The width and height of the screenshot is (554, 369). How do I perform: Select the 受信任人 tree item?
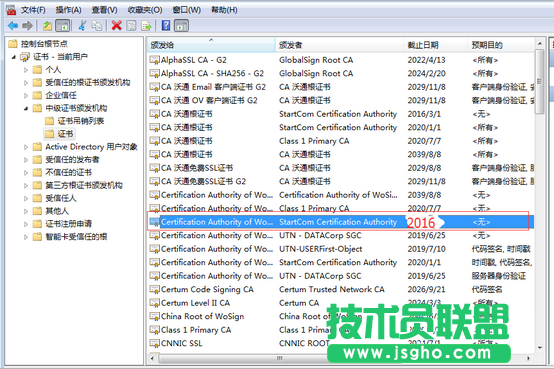tap(61, 198)
